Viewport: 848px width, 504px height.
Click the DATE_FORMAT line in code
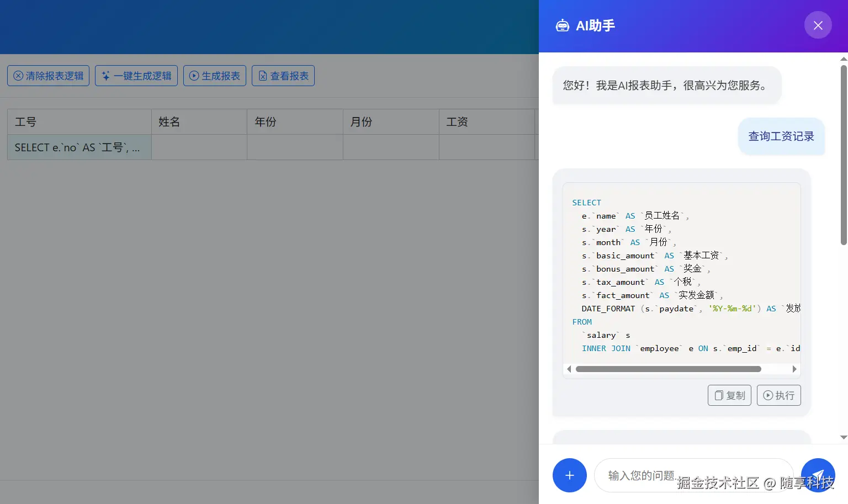(x=691, y=309)
